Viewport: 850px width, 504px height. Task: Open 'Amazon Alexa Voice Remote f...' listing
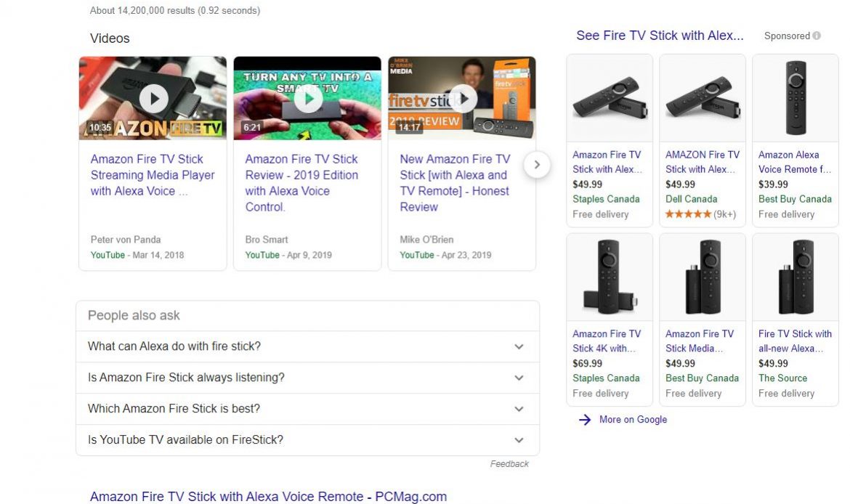coord(794,162)
